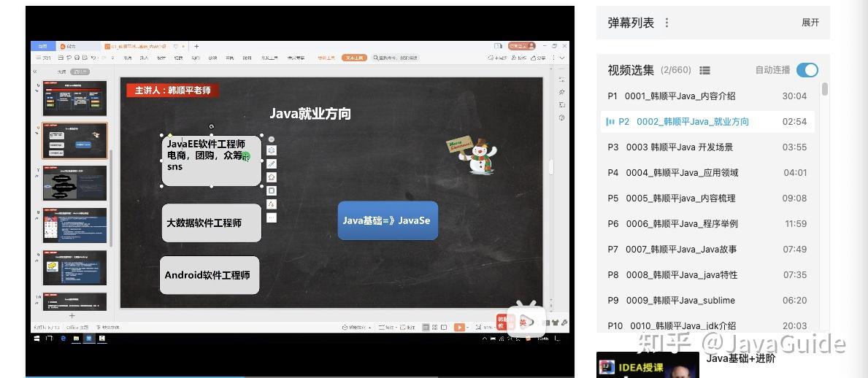Select the first slide thumbnail
The image size is (868, 378).
pyautogui.click(x=74, y=98)
